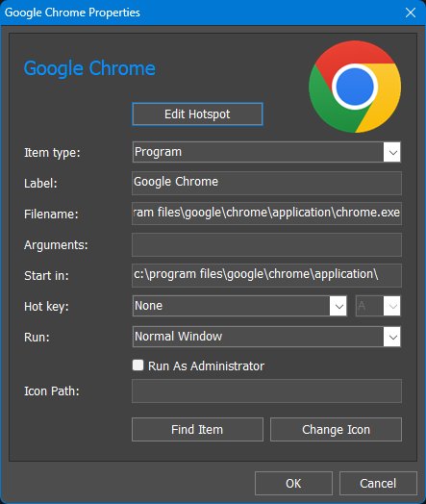
Task: Click the Hot key: label
Action: (46, 307)
